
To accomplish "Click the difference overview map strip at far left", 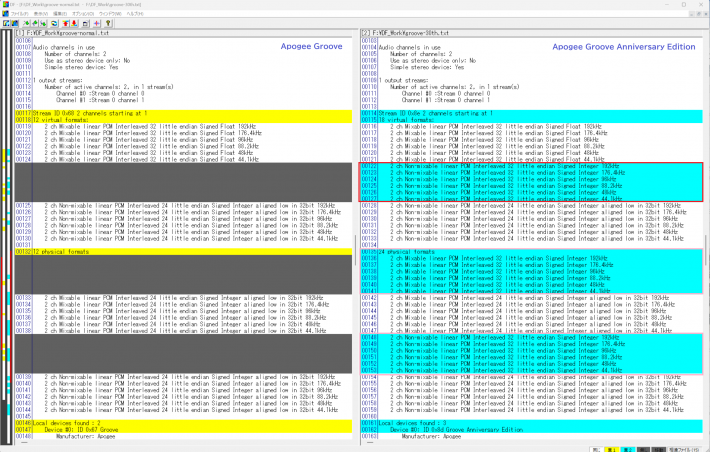I will pyautogui.click(x=6, y=240).
